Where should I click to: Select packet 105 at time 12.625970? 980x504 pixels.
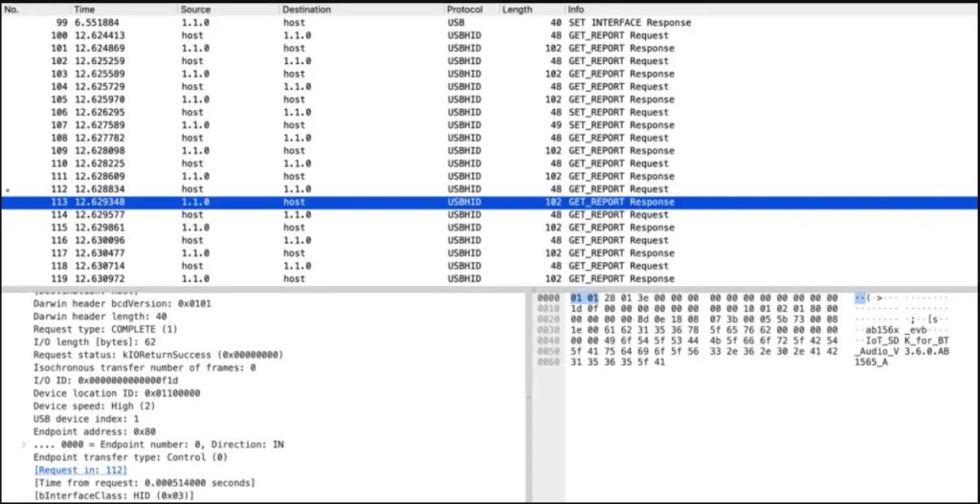(489, 99)
